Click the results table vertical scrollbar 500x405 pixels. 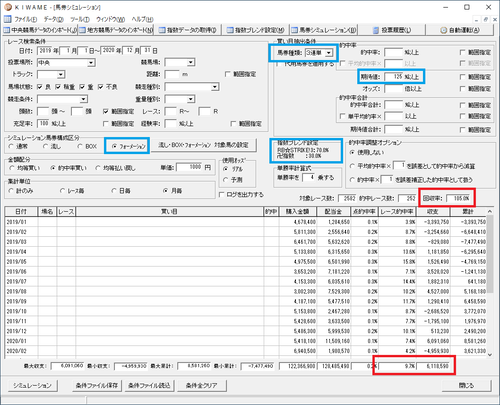(x=490, y=283)
